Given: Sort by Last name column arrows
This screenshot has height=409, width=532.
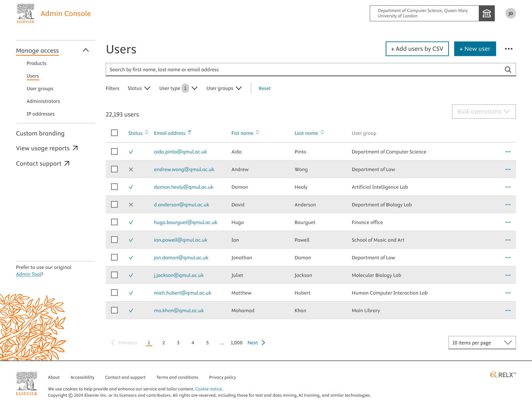Looking at the screenshot, I should 322,132.
